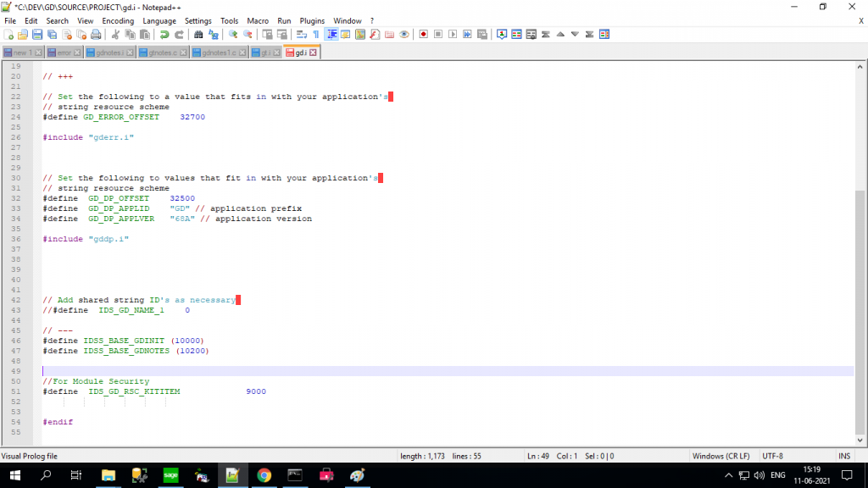The height and width of the screenshot is (488, 868).
Task: Open Find dialog via toolbar binoculars icon
Action: [199, 34]
